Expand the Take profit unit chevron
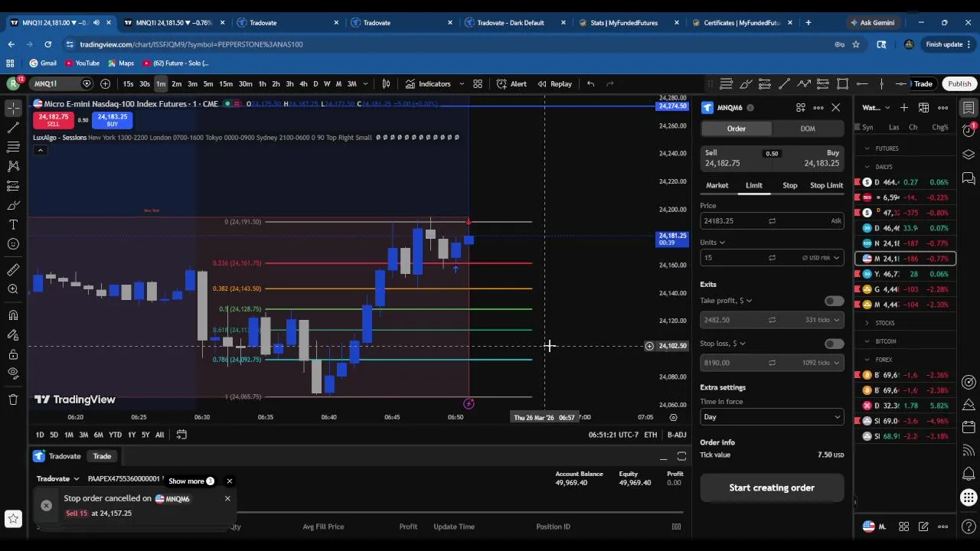 click(749, 301)
